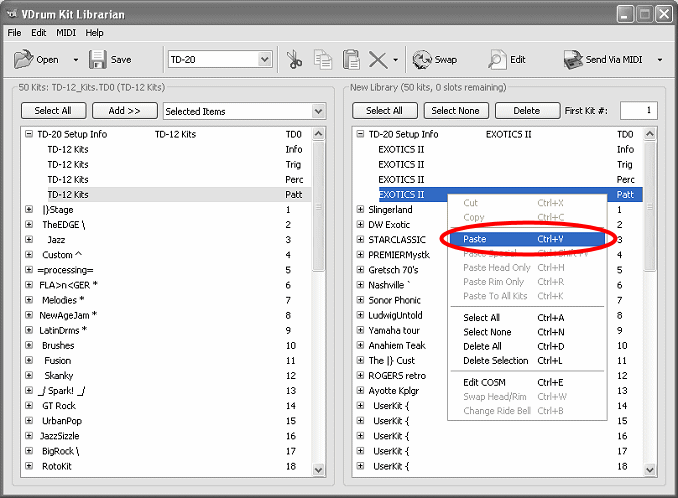Open the Selected Items dropdown
The height and width of the screenshot is (498, 678).
coord(317,111)
